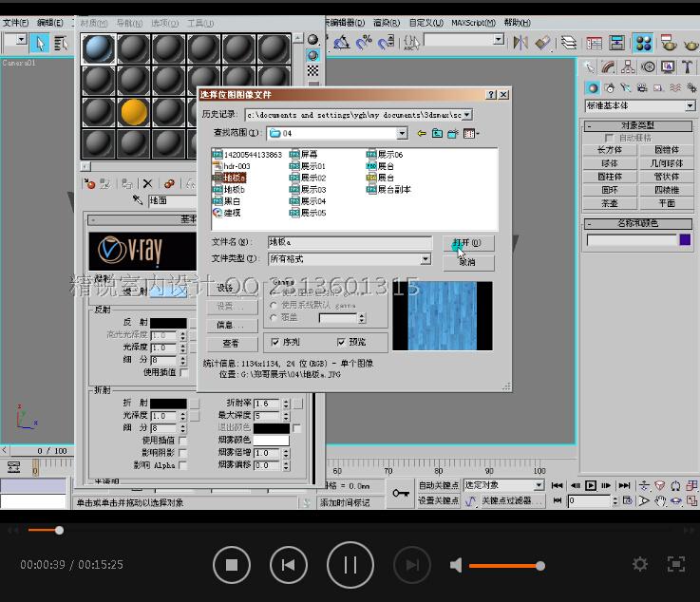
Task: Open the Utilities hammer panel icon
Action: 687,66
